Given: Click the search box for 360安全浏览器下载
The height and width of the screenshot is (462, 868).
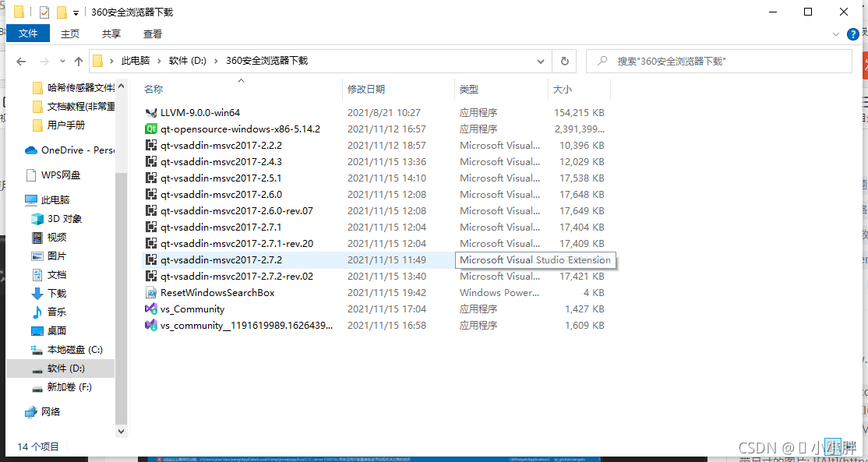Looking at the screenshot, I should click(719, 62).
